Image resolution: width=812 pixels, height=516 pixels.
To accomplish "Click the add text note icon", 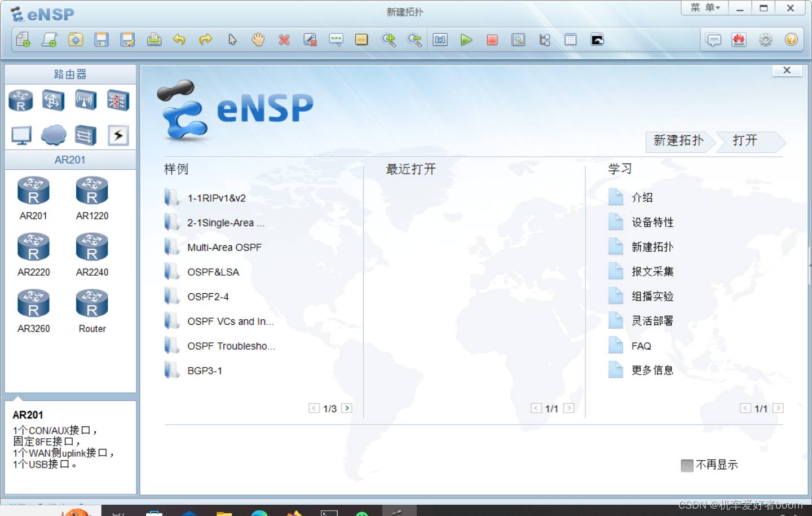I will pos(336,39).
